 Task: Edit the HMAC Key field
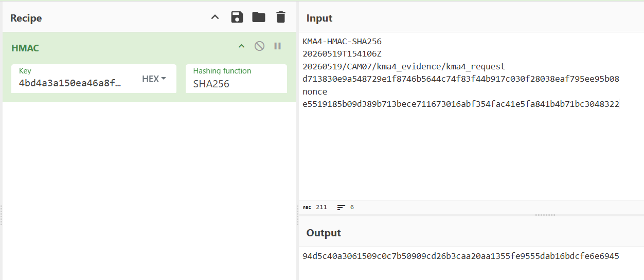(x=71, y=83)
